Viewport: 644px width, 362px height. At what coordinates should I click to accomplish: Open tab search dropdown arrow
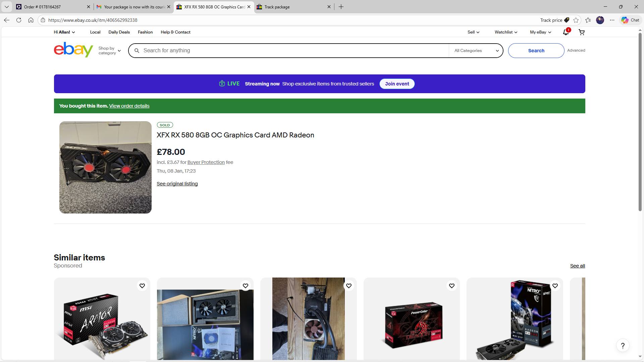[6, 7]
